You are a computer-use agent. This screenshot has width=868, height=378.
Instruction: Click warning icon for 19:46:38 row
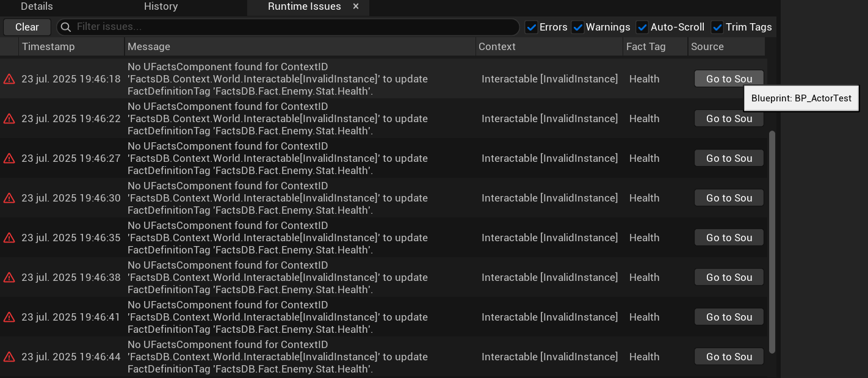pyautogui.click(x=9, y=277)
